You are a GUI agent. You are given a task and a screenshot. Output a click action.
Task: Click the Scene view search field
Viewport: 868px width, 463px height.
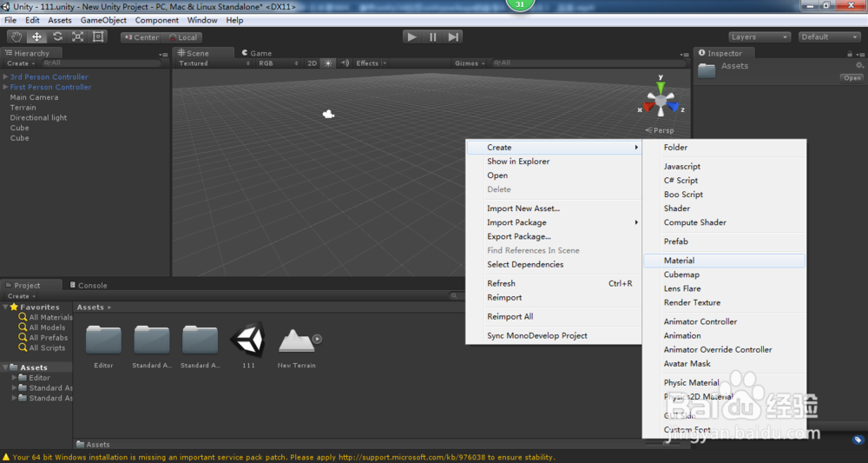pyautogui.click(x=588, y=63)
